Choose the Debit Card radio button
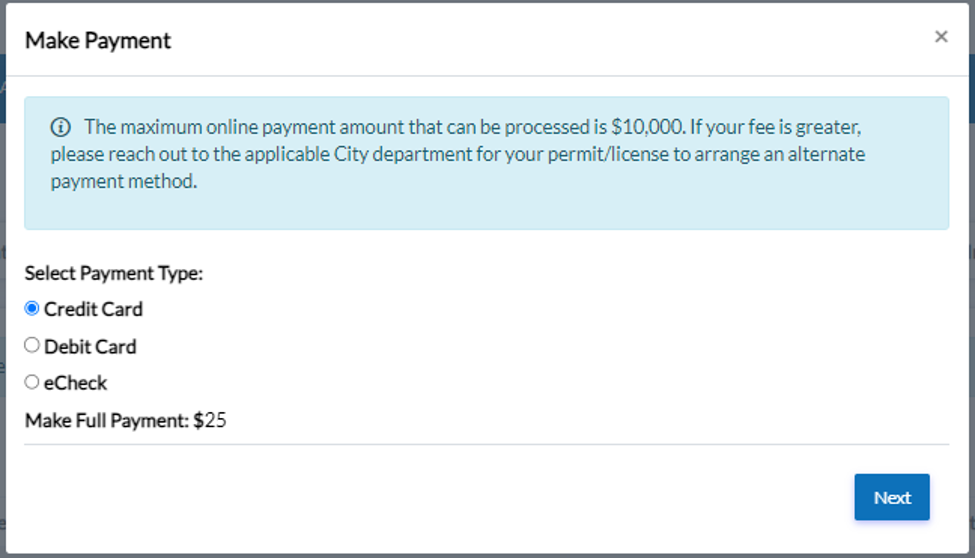This screenshot has width=977, height=558. [x=32, y=345]
